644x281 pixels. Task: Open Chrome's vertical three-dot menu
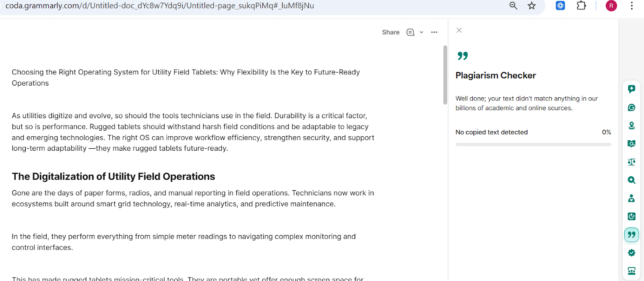coord(632,6)
